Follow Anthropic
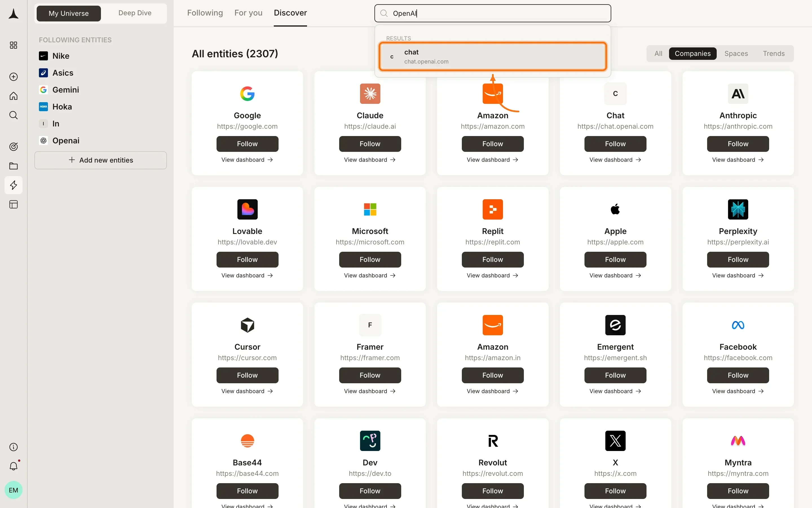812x508 pixels. pos(738,144)
